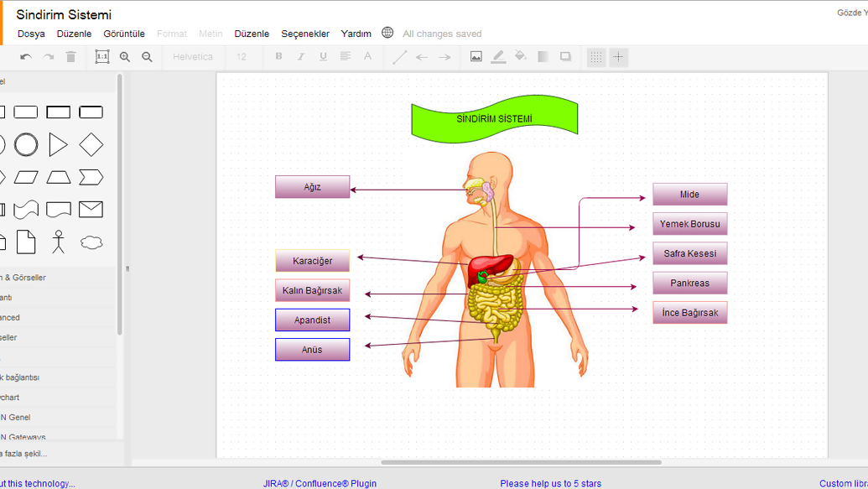
Task: Click the Zoom Out magnifier icon
Action: 147,56
